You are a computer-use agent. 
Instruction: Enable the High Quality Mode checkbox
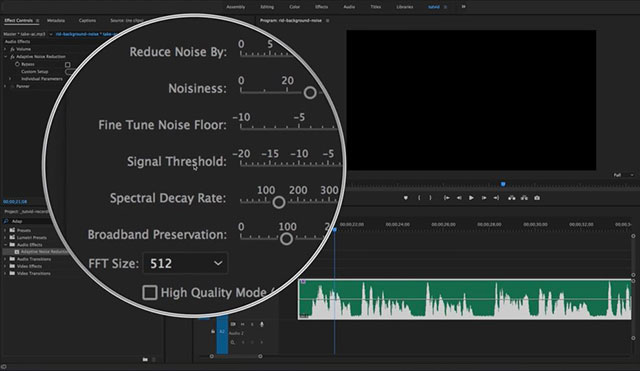[x=150, y=292]
